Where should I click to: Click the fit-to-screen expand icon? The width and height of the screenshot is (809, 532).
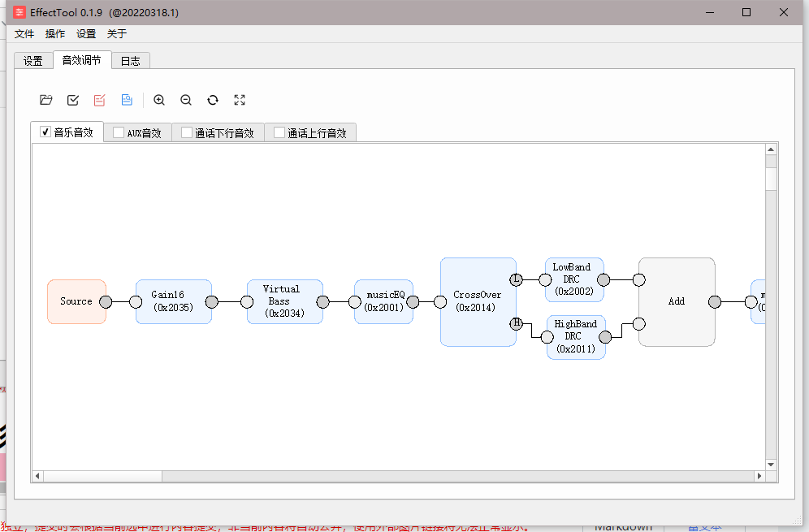click(240, 100)
